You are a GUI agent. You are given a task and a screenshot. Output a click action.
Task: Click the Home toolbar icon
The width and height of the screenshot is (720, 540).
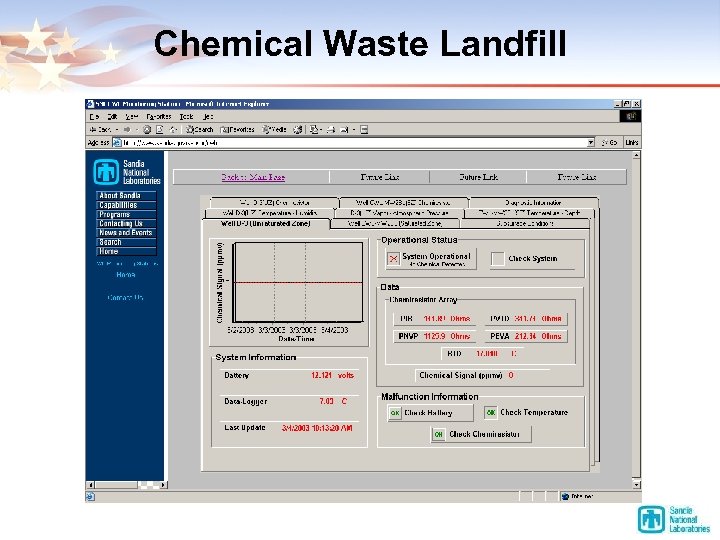(x=173, y=129)
